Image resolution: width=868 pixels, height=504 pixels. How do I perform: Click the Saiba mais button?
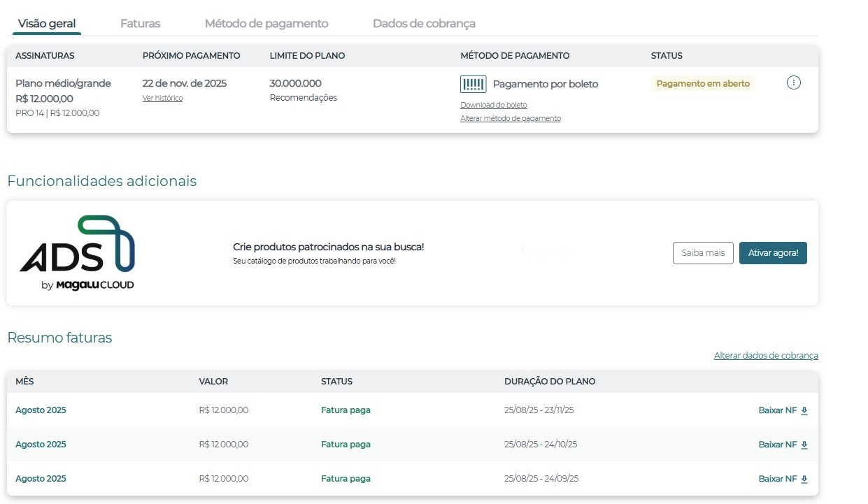coord(703,253)
